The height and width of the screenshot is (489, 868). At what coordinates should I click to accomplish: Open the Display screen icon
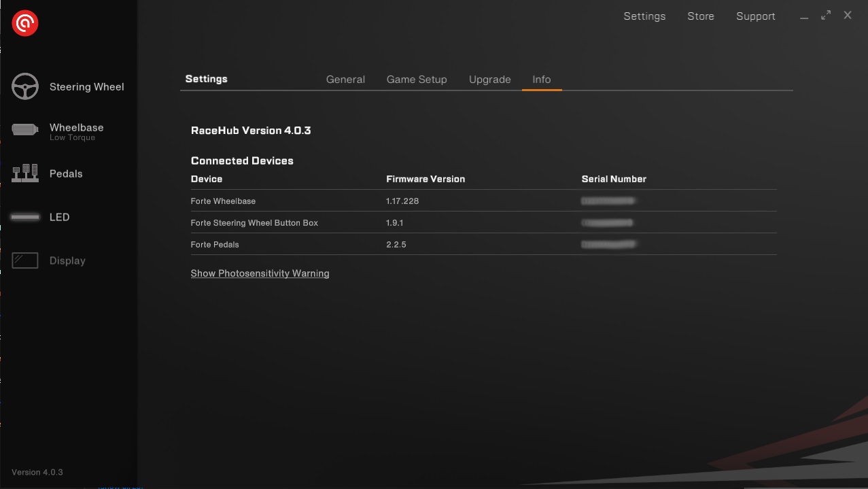[25, 260]
